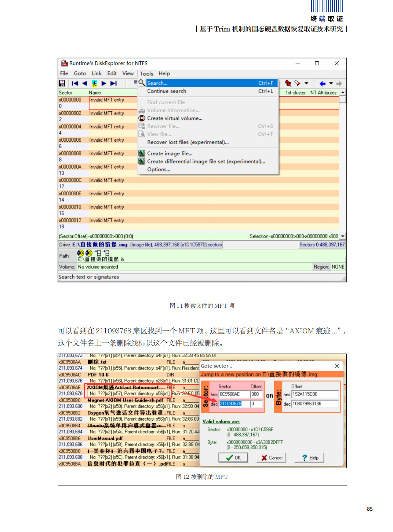The image size is (393, 532).
Task: Open the Link menu
Action: [97, 73]
